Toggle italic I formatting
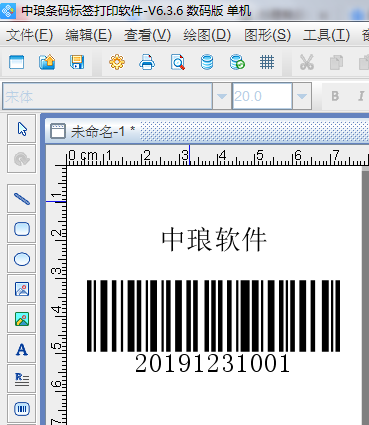The width and height of the screenshot is (369, 425). 361,96
